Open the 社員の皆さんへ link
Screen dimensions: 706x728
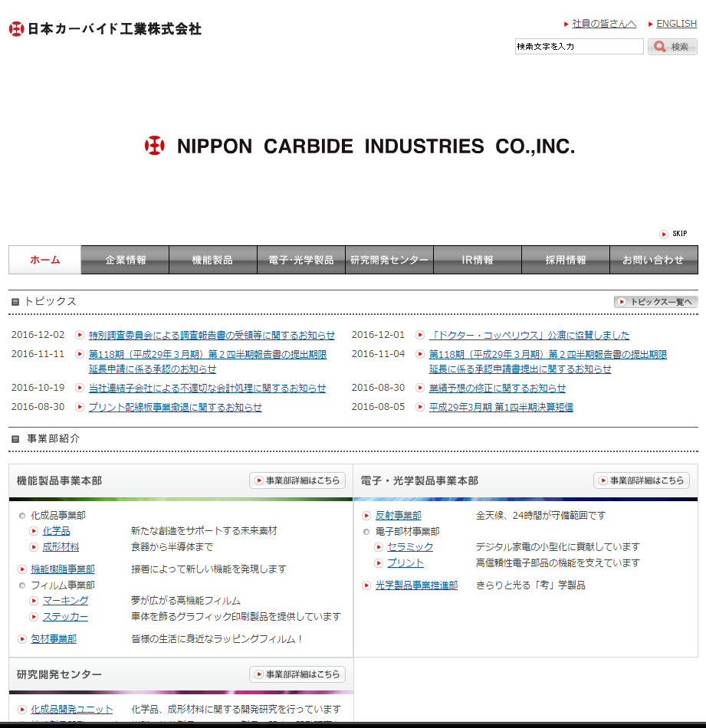(x=604, y=24)
